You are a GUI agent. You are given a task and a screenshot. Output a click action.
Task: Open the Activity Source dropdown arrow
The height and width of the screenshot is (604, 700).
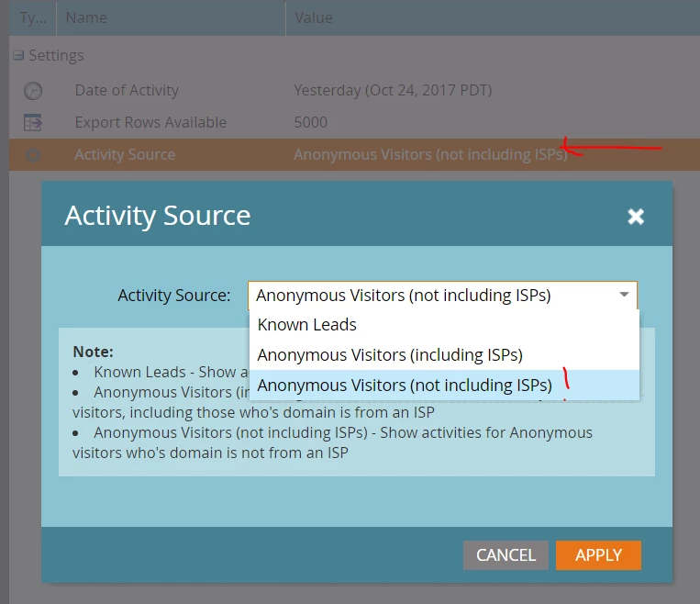pos(624,295)
